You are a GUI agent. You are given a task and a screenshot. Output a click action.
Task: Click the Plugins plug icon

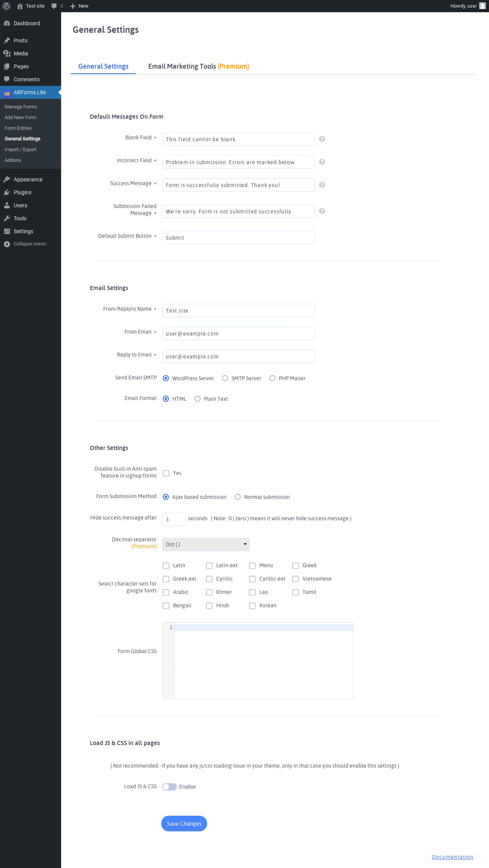(7, 192)
